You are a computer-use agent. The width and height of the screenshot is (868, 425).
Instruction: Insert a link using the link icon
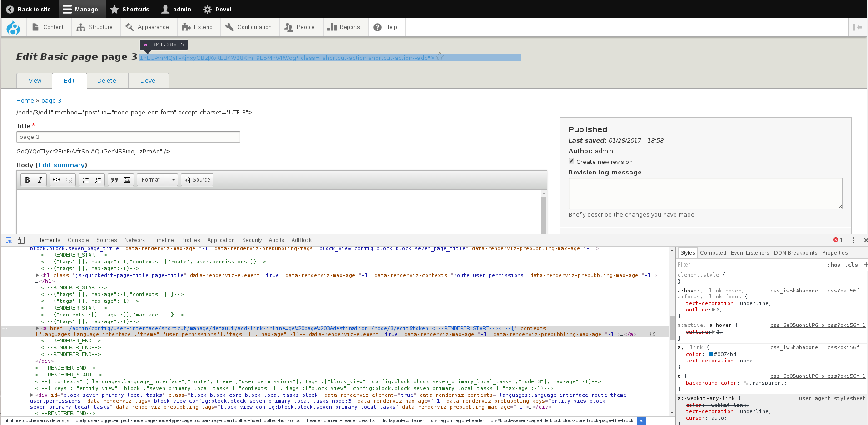(x=56, y=180)
